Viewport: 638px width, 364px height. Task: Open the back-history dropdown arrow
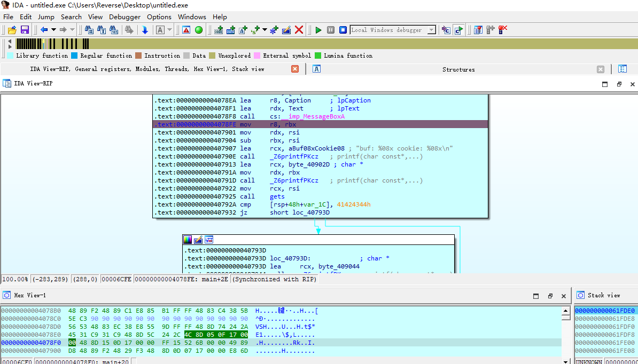[x=53, y=30]
